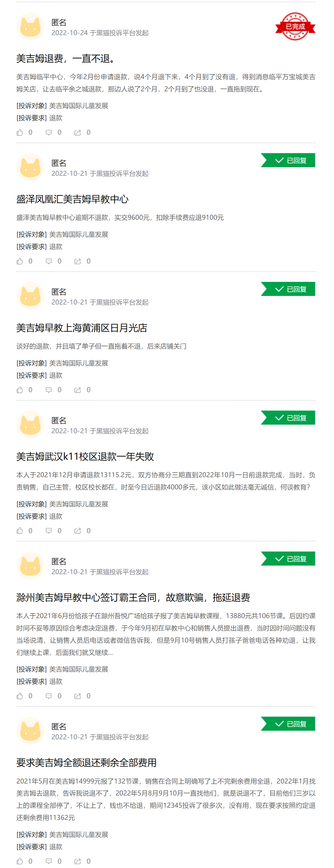This screenshot has width=334, height=868.
Task: Open comments on 滁州美吉姆早教中心 complaint
Action: coord(49,696)
